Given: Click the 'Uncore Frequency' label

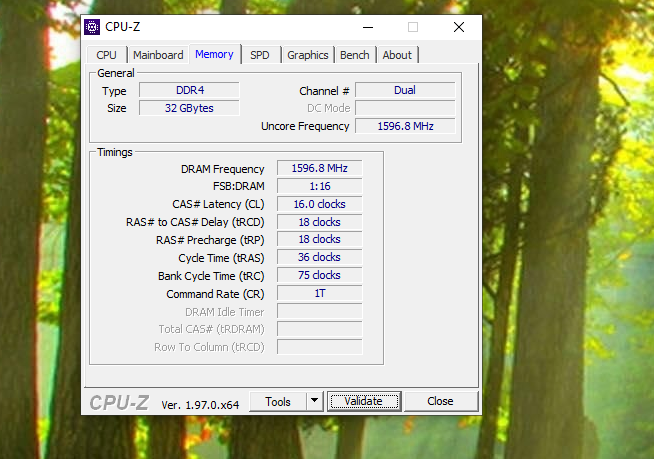Looking at the screenshot, I should 305,126.
